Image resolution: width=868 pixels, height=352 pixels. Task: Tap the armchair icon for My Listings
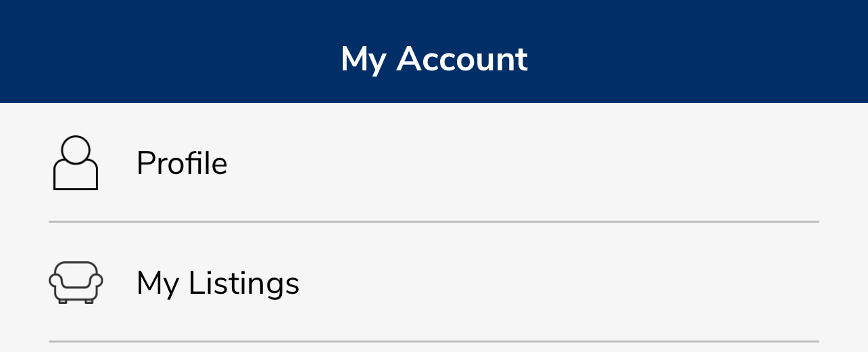76,282
